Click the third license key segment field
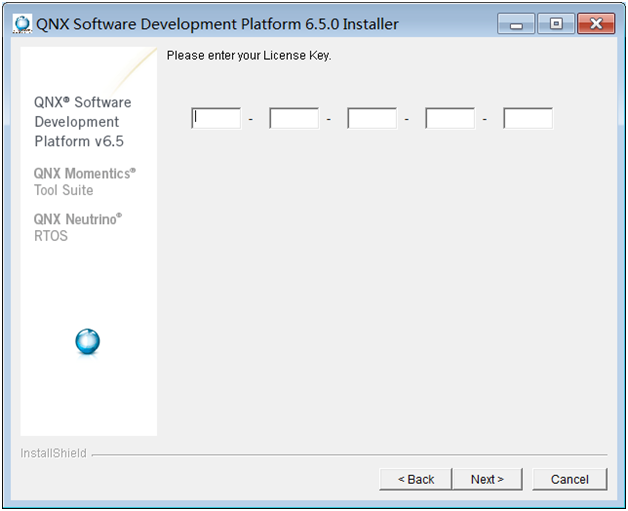 (372, 118)
